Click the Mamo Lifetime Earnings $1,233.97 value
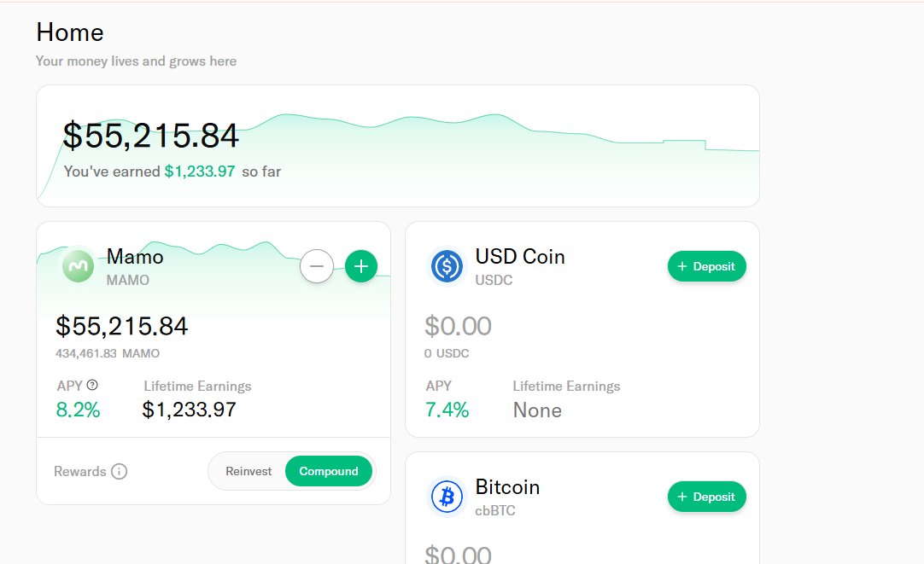924x564 pixels. point(190,410)
